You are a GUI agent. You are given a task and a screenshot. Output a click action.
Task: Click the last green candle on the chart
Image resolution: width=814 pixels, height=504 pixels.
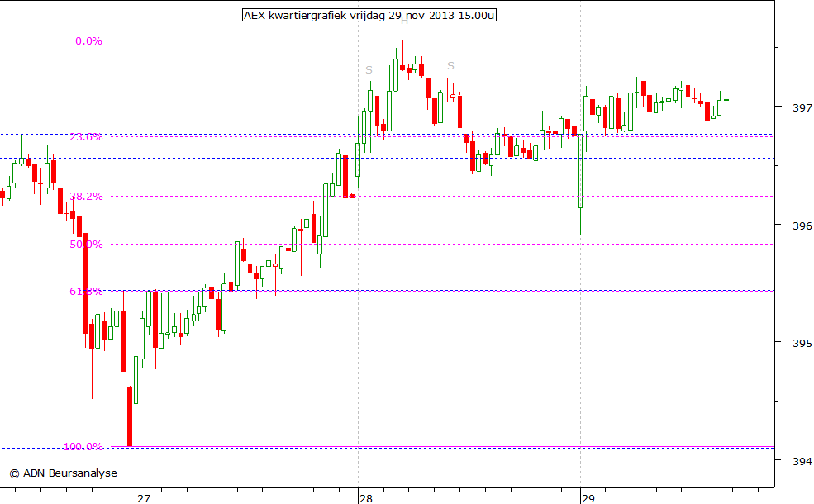(x=726, y=99)
